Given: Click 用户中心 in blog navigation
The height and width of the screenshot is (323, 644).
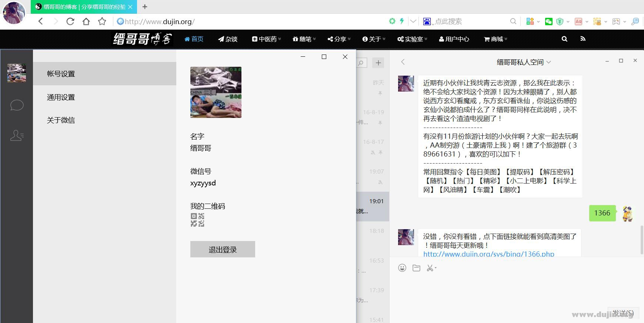Looking at the screenshot, I should click(454, 39).
